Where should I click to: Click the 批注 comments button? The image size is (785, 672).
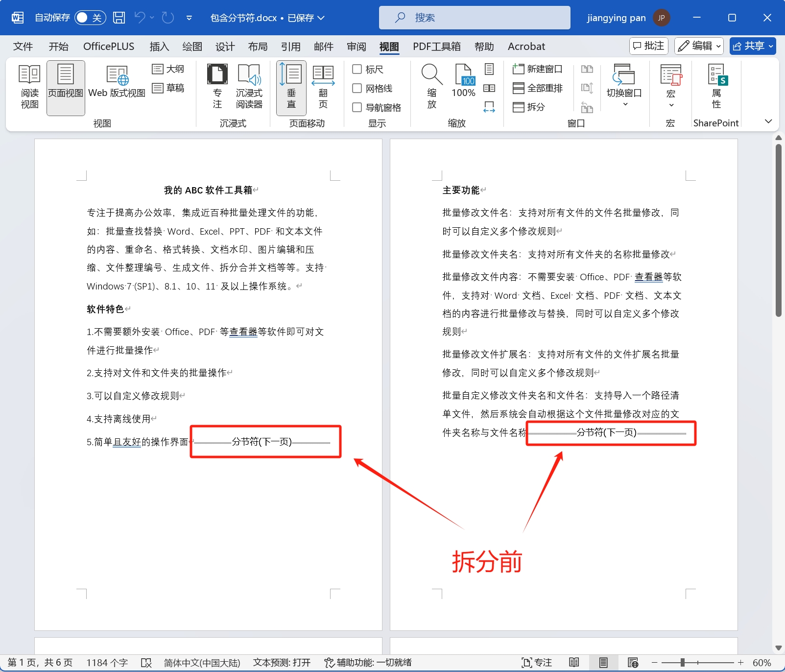tap(648, 46)
